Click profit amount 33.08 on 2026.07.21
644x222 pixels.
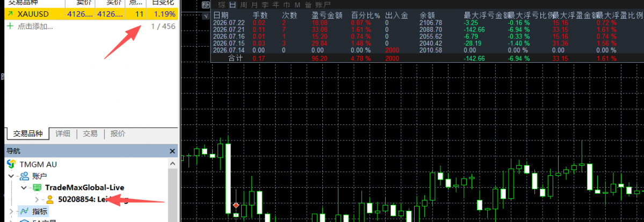[x=320, y=30]
